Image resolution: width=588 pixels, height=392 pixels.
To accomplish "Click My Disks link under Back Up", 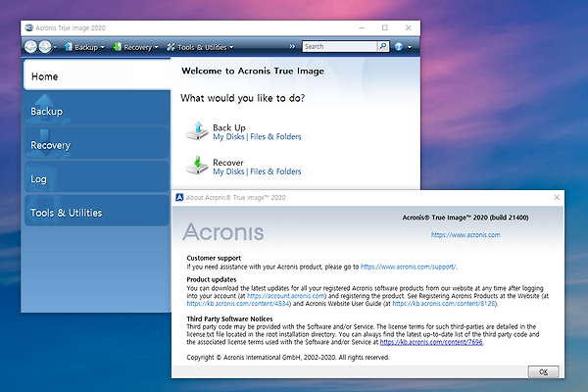I will (228, 137).
